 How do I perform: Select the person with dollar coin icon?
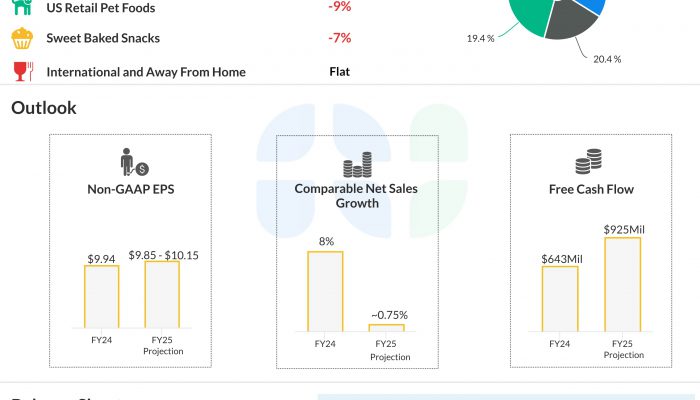(132, 164)
